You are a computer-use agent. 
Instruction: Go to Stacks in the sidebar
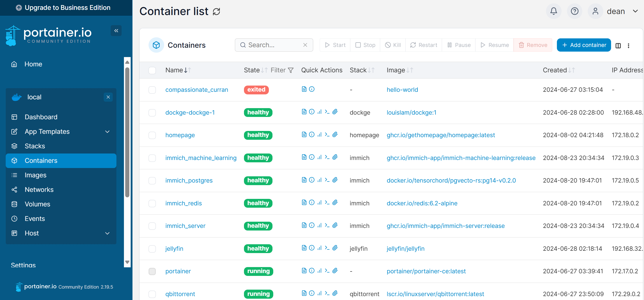point(35,146)
